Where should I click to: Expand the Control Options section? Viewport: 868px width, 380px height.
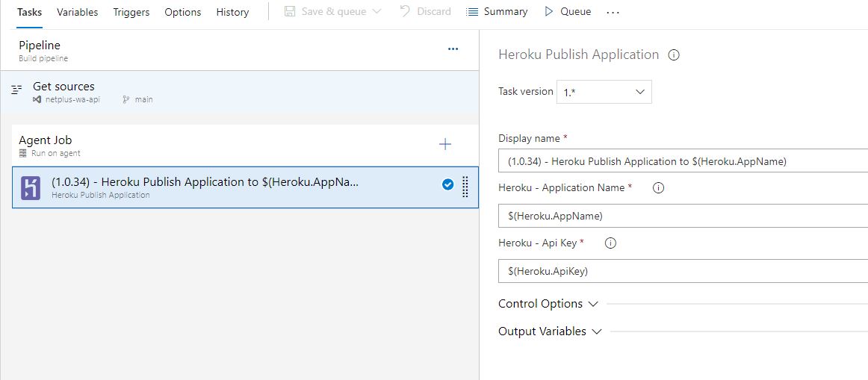point(548,304)
